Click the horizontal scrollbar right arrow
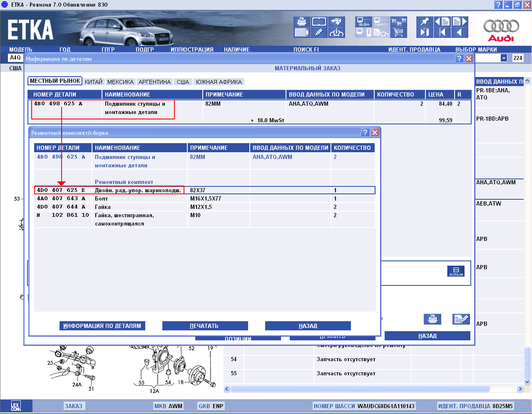The image size is (532, 414). [x=520, y=389]
